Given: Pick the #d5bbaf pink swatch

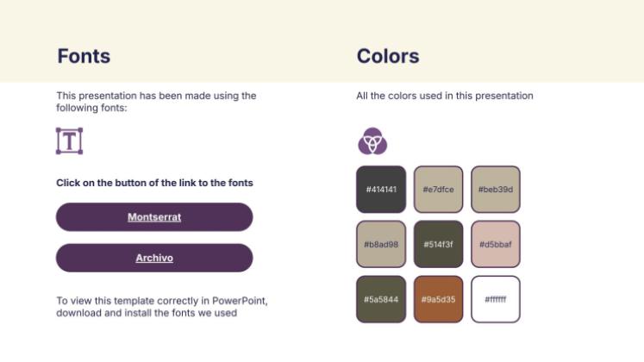Looking at the screenshot, I should [x=496, y=244].
